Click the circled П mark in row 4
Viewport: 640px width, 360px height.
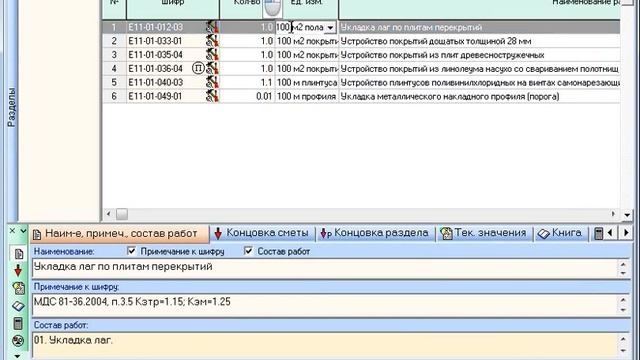(x=198, y=68)
